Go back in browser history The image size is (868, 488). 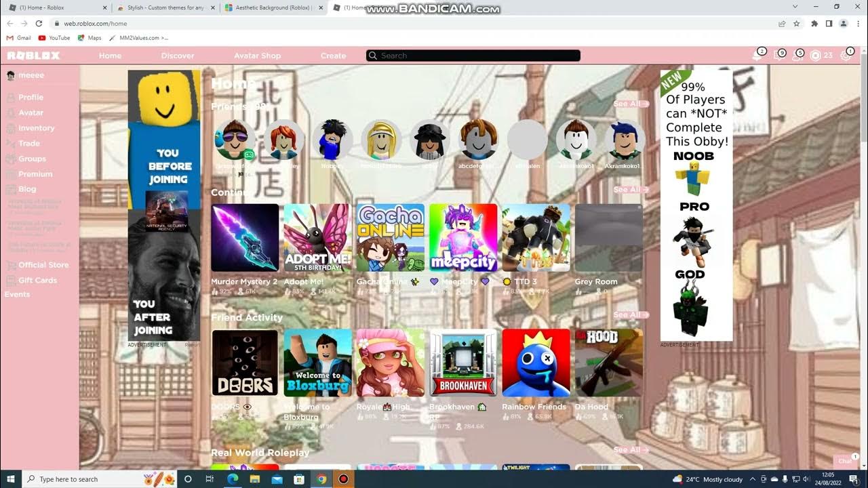click(x=10, y=23)
